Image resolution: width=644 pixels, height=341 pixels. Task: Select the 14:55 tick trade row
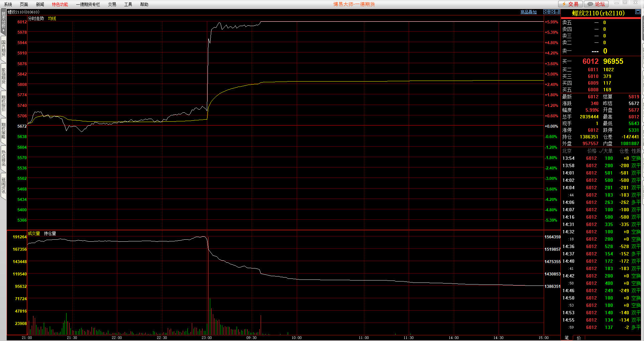coord(601,320)
